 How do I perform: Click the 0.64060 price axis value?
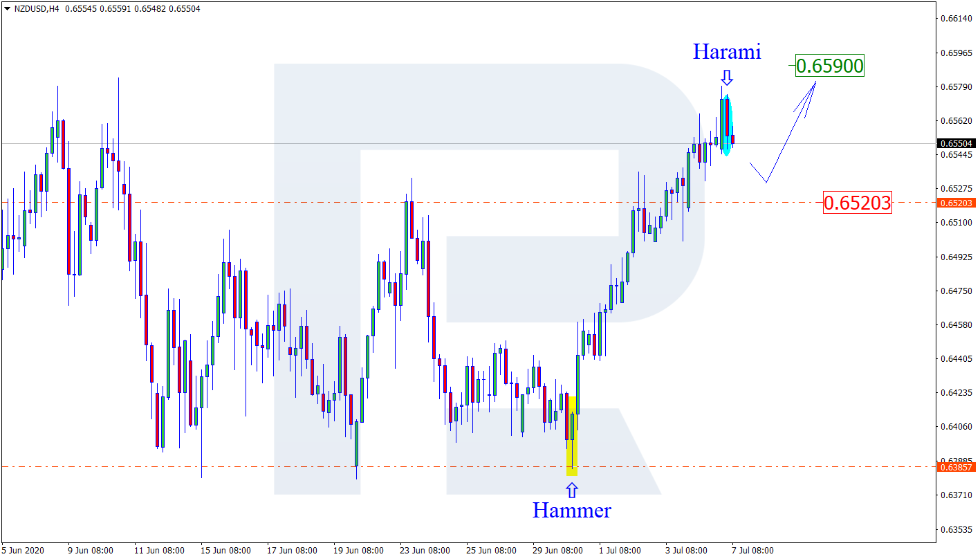957,426
